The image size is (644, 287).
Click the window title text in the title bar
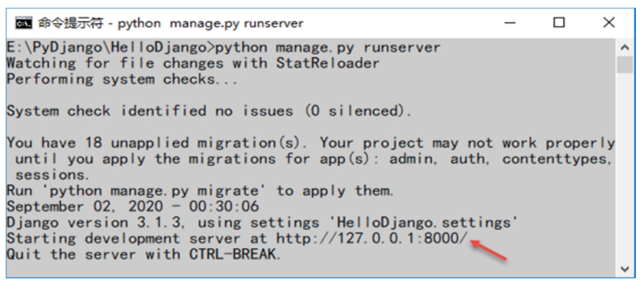[x=171, y=23]
